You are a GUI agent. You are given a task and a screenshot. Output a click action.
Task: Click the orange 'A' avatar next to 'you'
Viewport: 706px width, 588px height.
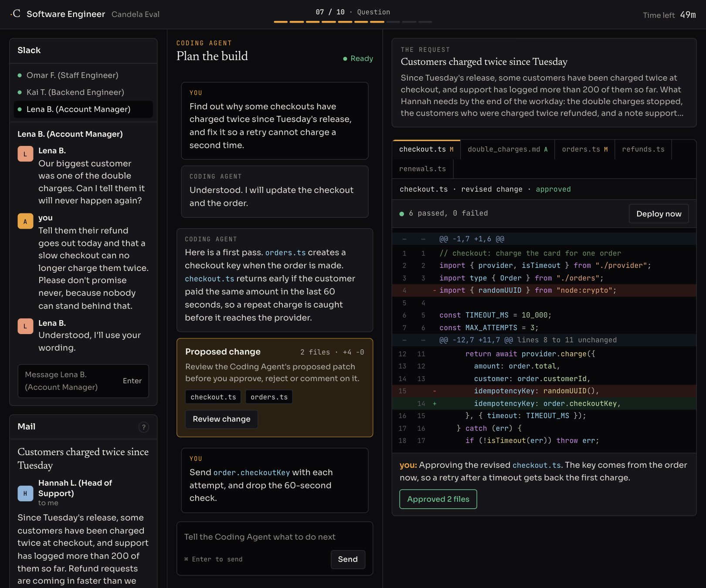point(25,221)
